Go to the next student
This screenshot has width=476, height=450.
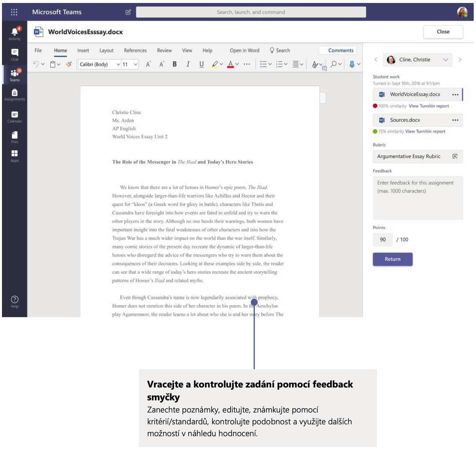[x=460, y=60]
